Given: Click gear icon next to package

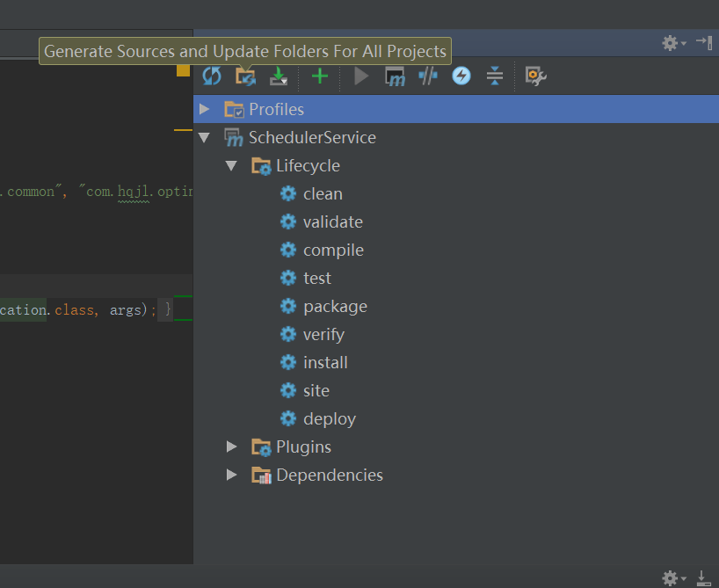Looking at the screenshot, I should [288, 307].
